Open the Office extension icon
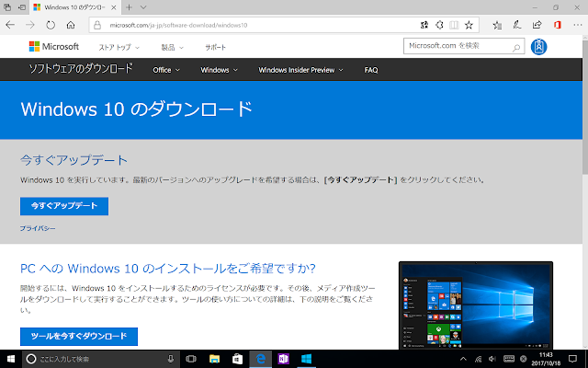The width and height of the screenshot is (588, 368). [x=558, y=25]
